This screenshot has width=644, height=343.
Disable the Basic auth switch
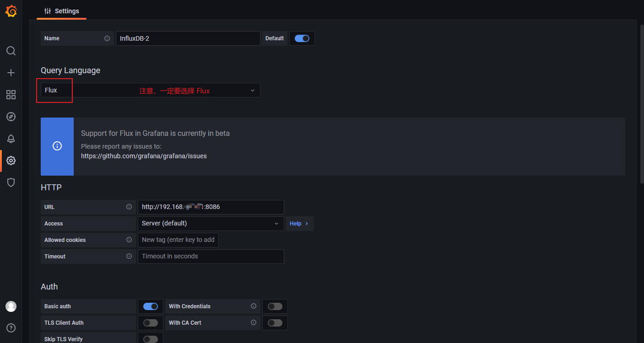151,306
